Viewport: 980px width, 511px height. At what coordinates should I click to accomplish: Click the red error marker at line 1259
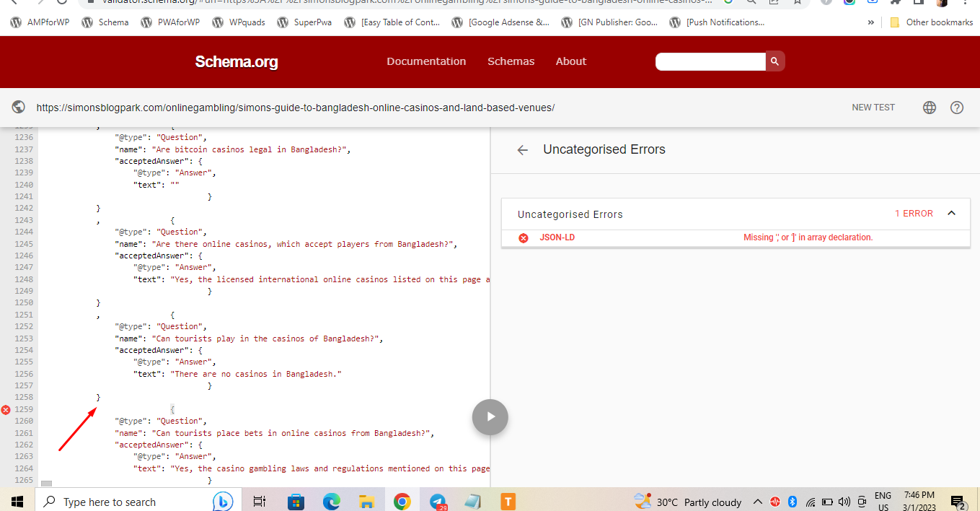pos(6,409)
